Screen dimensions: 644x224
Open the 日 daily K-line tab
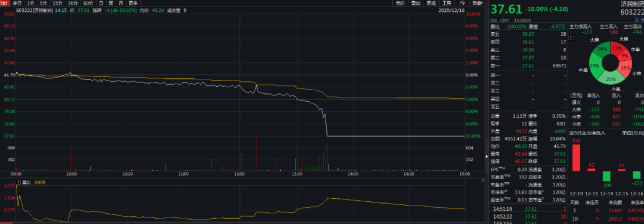pos(101,3)
